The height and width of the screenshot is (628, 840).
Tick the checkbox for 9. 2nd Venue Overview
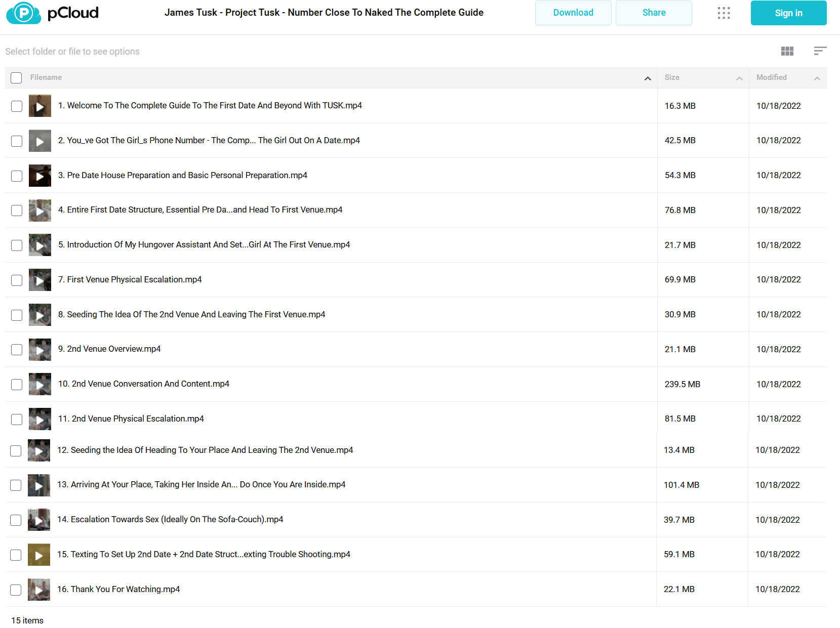pyautogui.click(x=17, y=350)
